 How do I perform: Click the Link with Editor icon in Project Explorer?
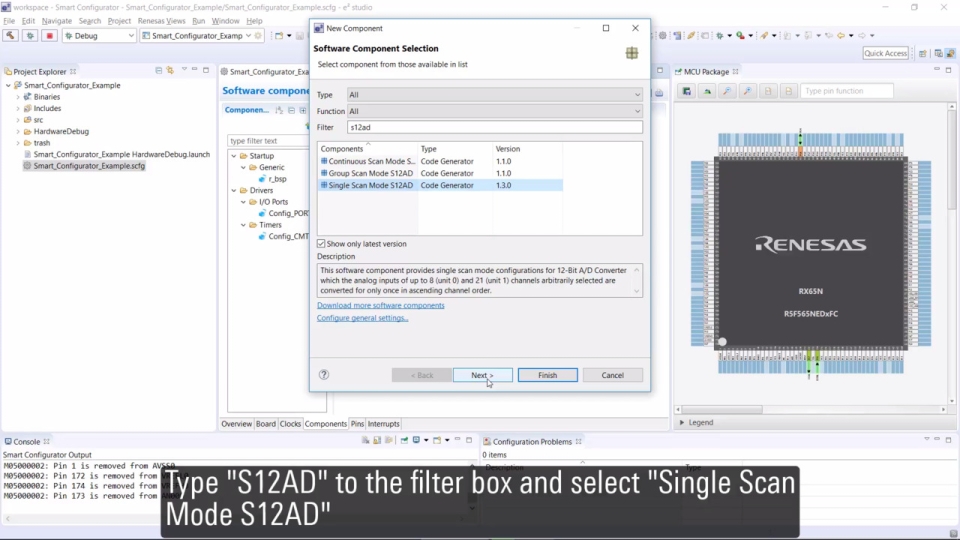[171, 71]
